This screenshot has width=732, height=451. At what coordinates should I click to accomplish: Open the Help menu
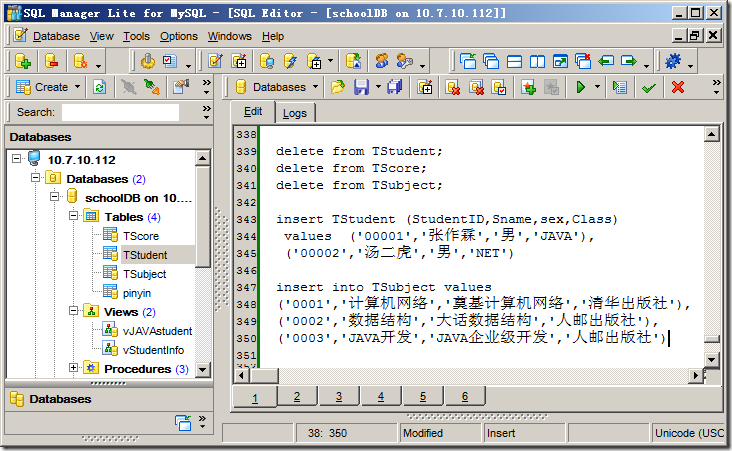click(x=273, y=36)
